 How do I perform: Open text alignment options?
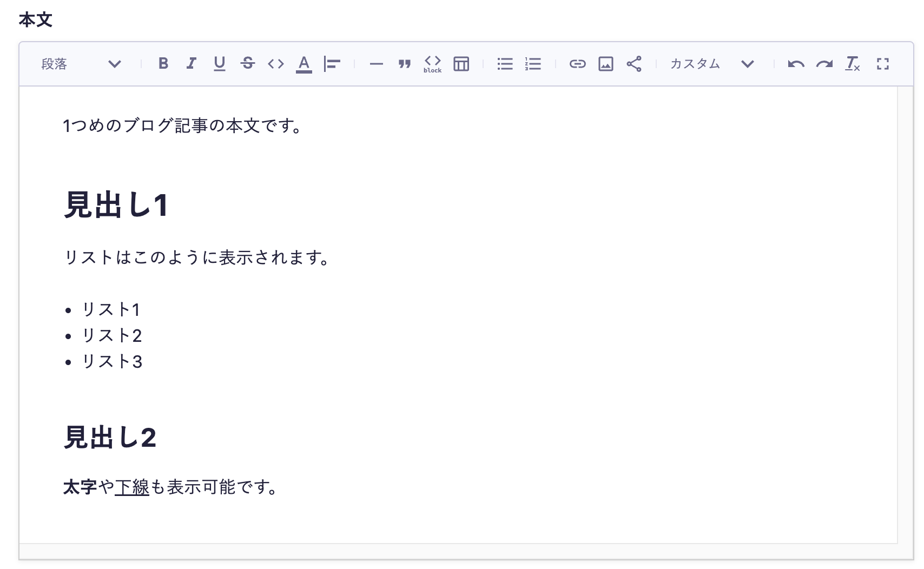(332, 64)
